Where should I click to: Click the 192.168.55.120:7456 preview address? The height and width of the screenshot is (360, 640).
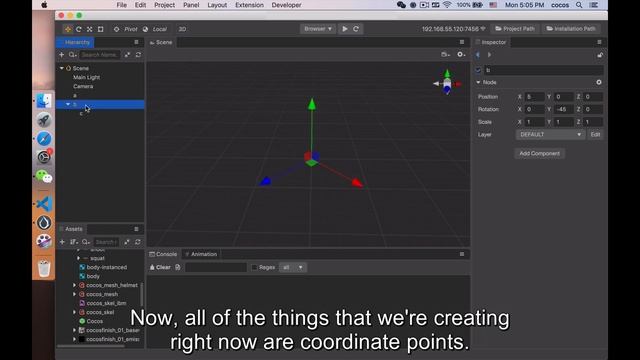click(453, 29)
